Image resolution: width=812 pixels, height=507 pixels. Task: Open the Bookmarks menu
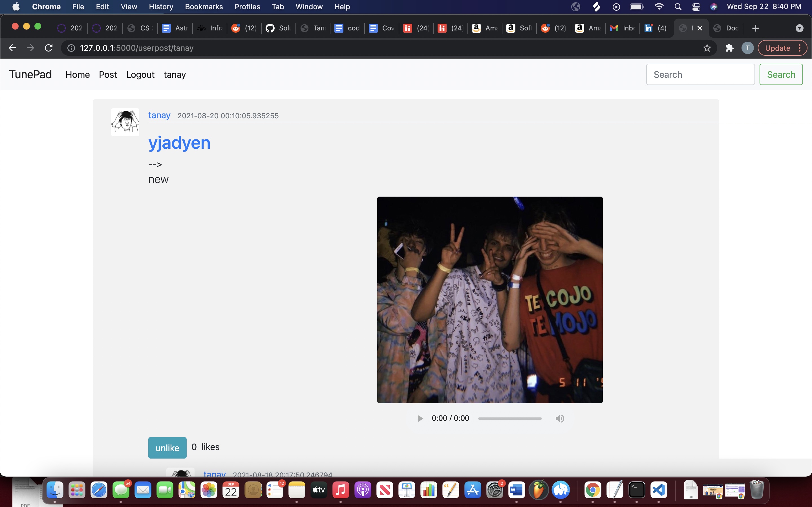pos(204,7)
